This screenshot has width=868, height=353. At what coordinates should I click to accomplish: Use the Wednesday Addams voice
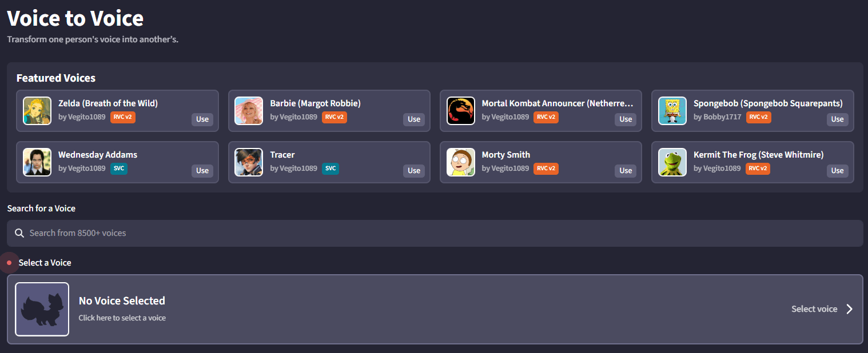(x=202, y=171)
